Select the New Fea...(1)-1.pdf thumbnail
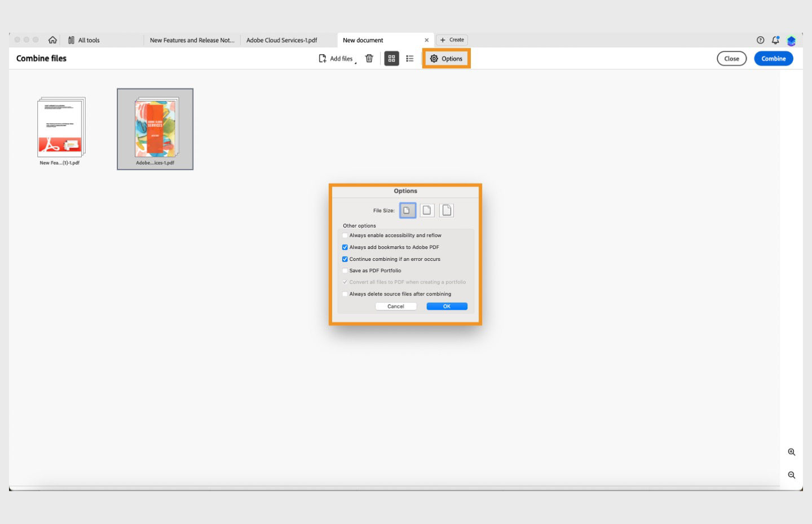The height and width of the screenshot is (524, 812). 60,131
